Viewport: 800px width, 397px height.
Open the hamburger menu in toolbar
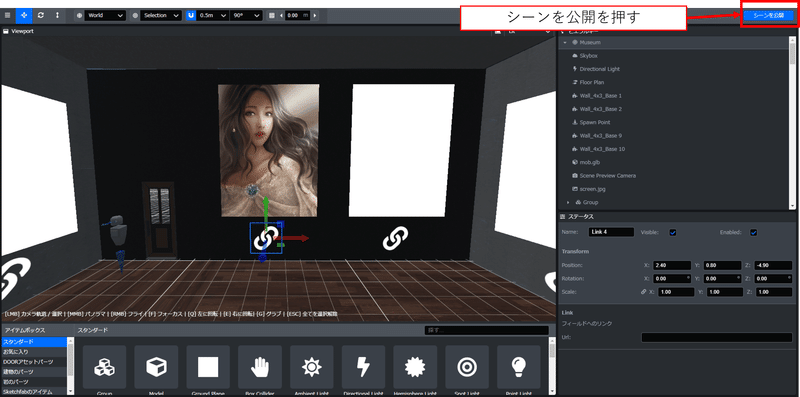click(7, 15)
